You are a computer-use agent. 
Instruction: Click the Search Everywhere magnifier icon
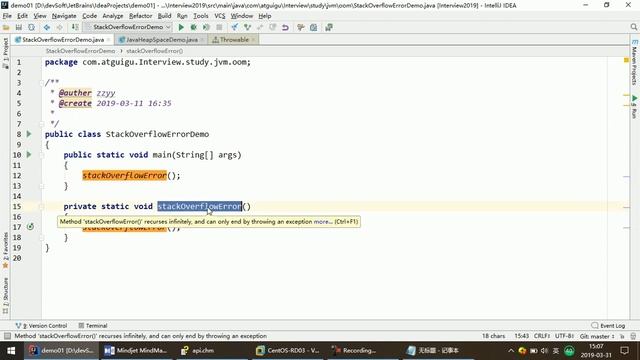pyautogui.click(x=633, y=27)
